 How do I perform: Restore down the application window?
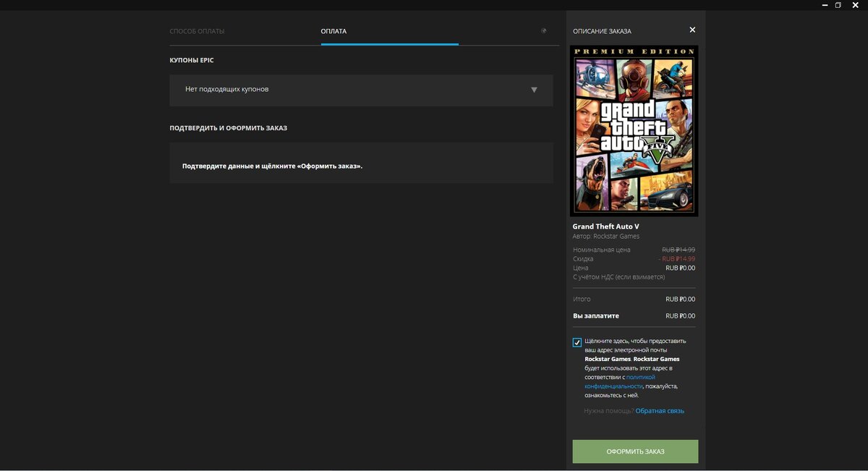point(838,4)
